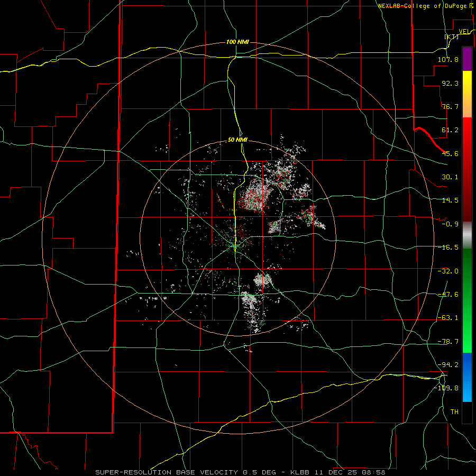This screenshot has width=476, height=476.
Task: Pick the blue segment of the color bar
Action: click(x=467, y=377)
